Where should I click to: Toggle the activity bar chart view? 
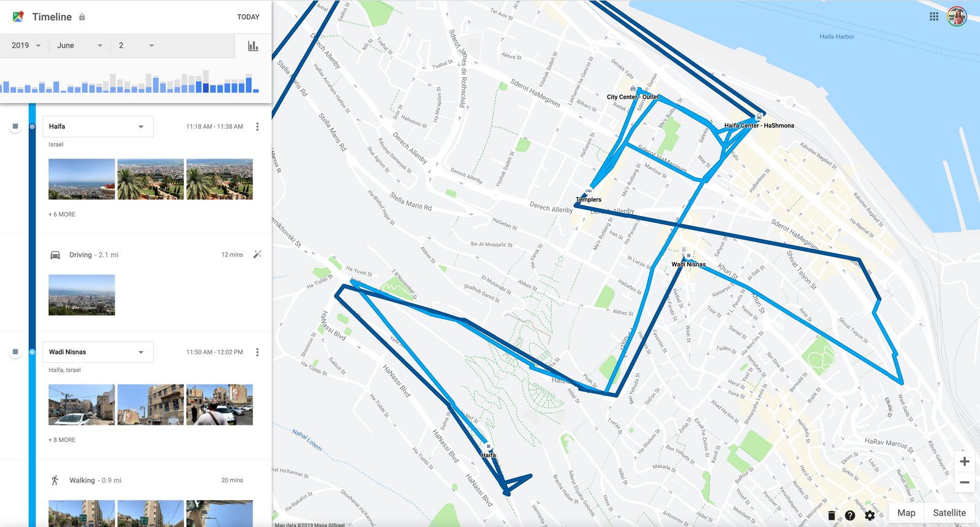[x=253, y=46]
